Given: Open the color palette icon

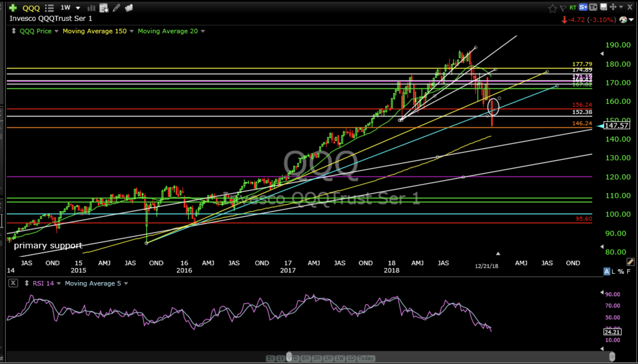Looking at the screenshot, I should [x=623, y=20].
